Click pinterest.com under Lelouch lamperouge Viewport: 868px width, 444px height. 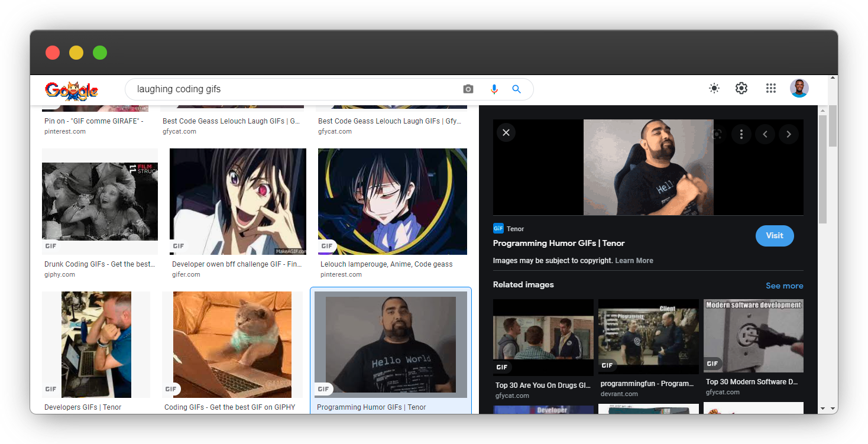point(341,275)
